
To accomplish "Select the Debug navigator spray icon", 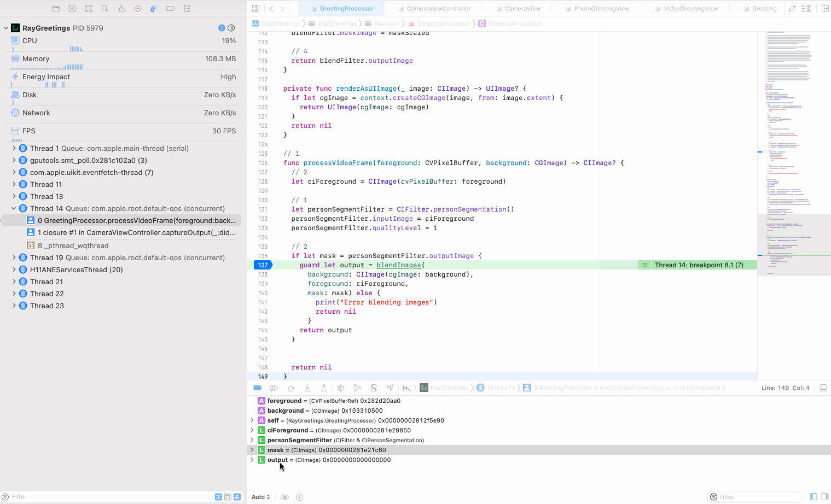I will pyautogui.click(x=154, y=9).
